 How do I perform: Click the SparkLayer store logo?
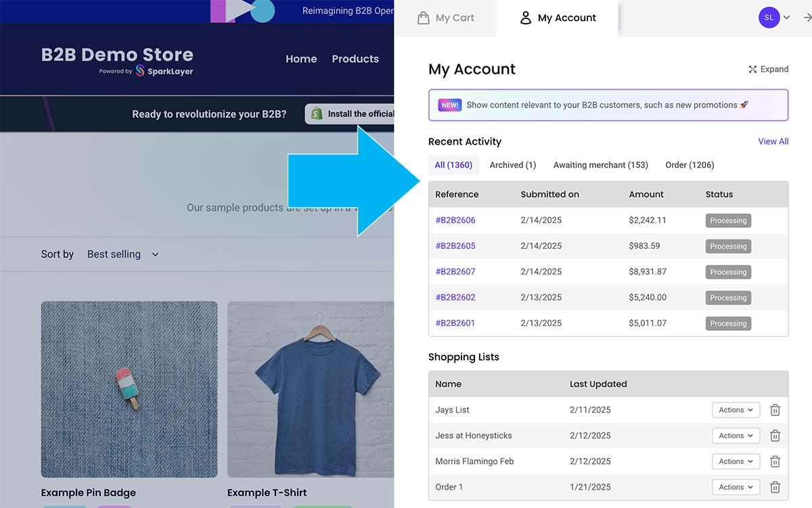[117, 60]
